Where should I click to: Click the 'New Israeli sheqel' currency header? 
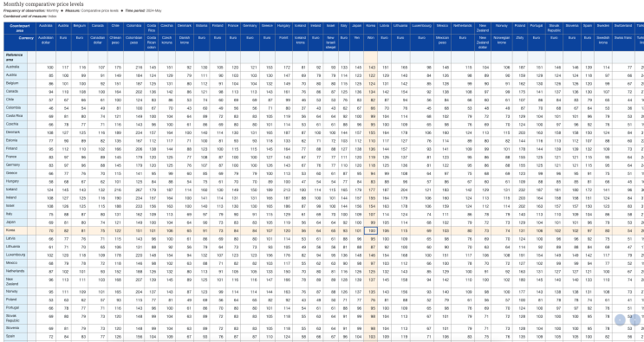pyautogui.click(x=330, y=42)
